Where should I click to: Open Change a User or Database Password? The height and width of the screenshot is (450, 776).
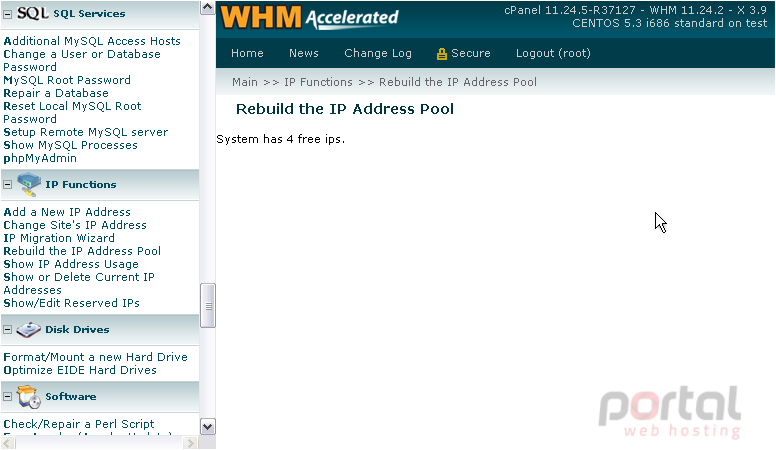(82, 60)
